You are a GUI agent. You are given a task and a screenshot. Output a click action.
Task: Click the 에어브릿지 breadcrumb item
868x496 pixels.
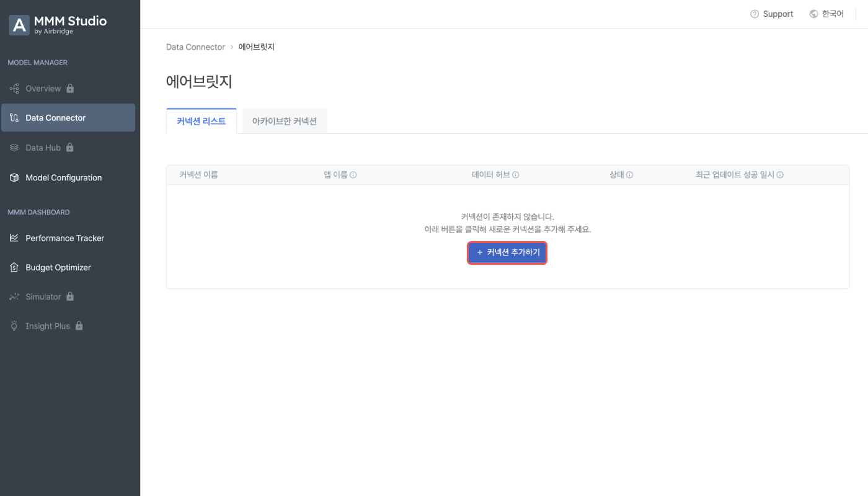[257, 47]
